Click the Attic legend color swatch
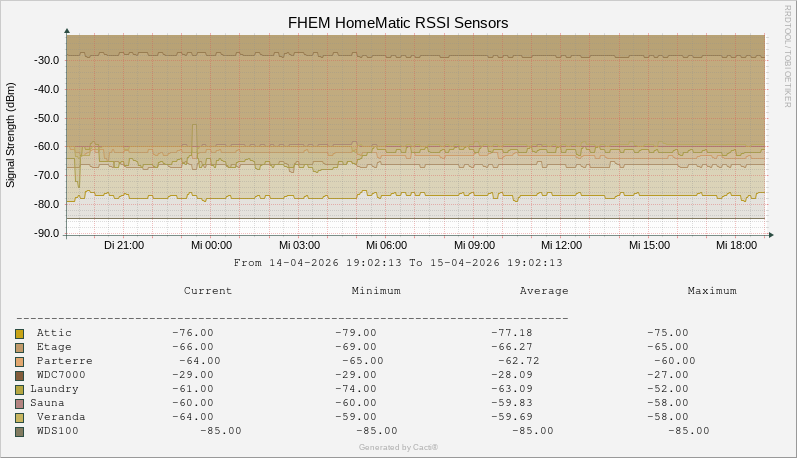This screenshot has width=797, height=458. [19, 333]
